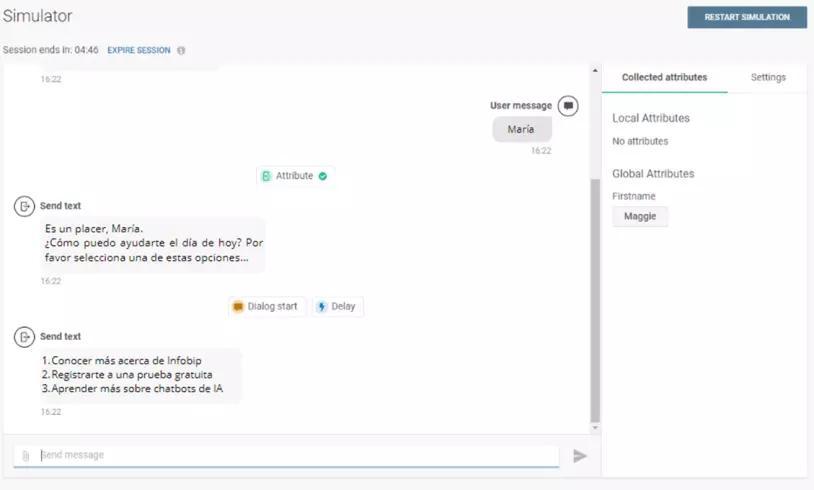Click the Simulator page title
The height and width of the screenshot is (490, 814).
point(37,16)
